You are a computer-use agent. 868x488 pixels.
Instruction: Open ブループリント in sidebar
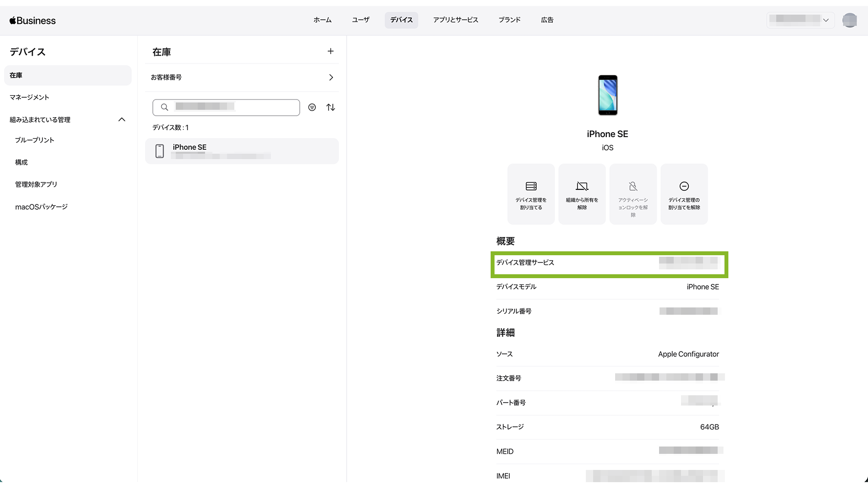(35, 140)
